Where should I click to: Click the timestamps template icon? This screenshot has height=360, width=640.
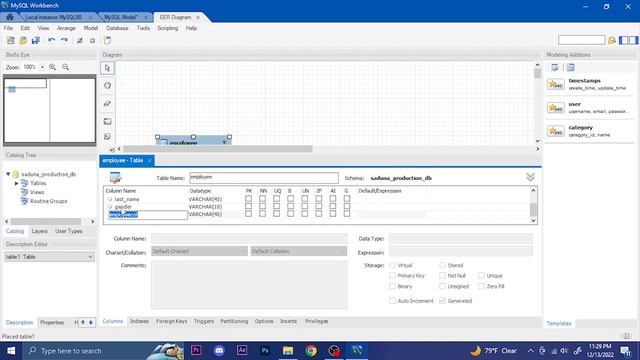coord(556,84)
